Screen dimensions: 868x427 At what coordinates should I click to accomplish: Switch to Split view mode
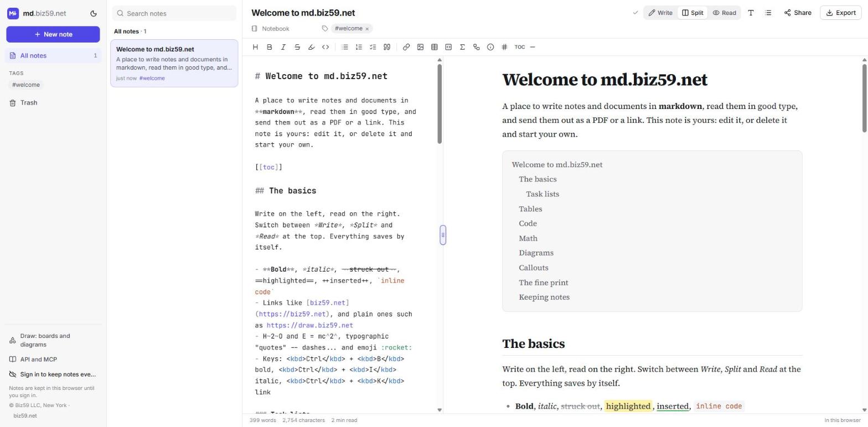(693, 13)
